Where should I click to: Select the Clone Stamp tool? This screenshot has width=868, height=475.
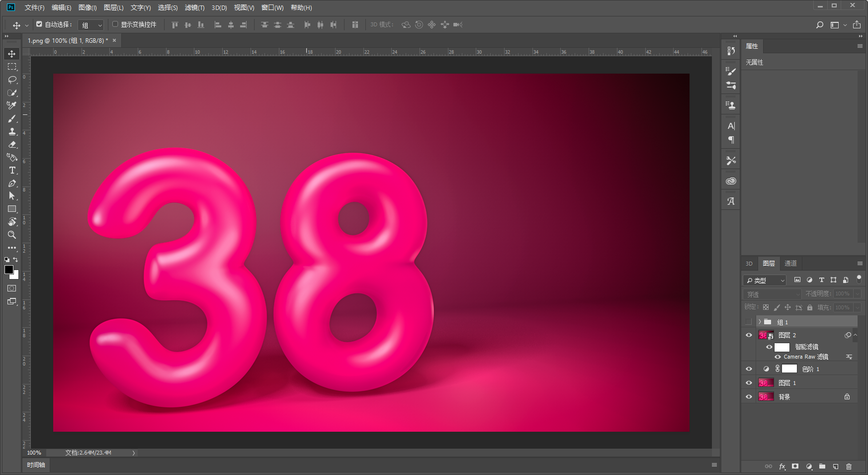point(12,131)
